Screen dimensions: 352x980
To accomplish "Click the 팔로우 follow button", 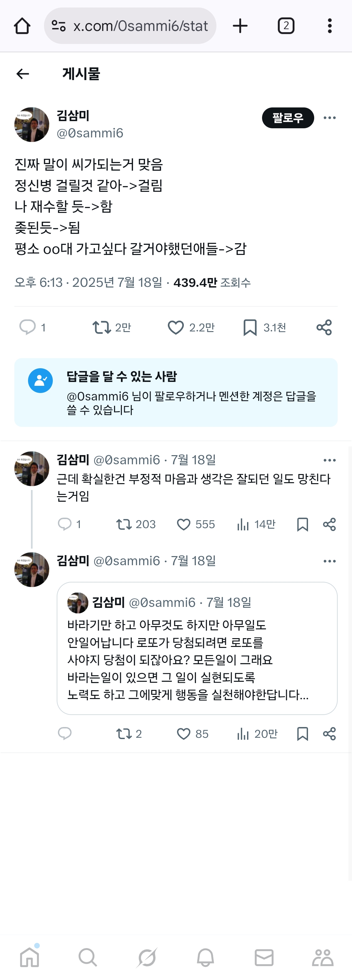I will point(287,118).
